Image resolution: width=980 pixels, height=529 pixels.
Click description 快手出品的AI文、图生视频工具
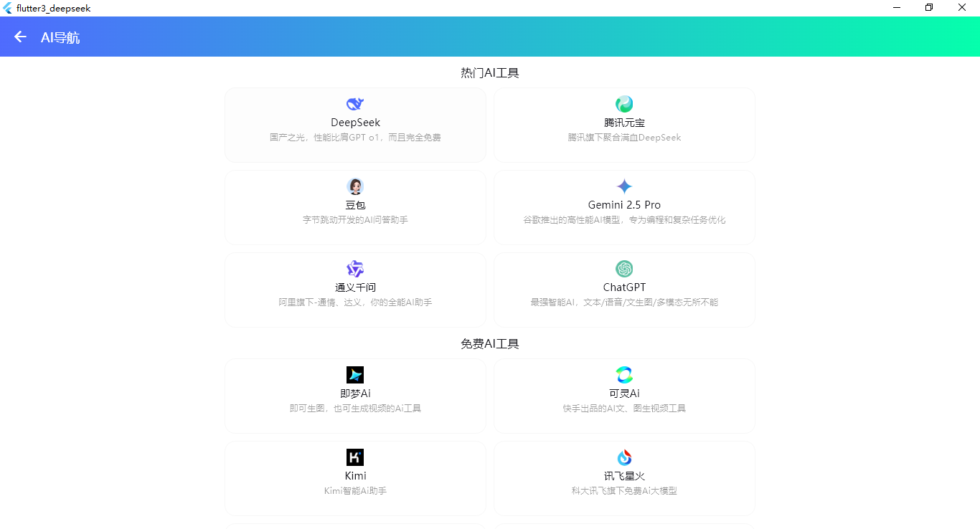point(624,409)
